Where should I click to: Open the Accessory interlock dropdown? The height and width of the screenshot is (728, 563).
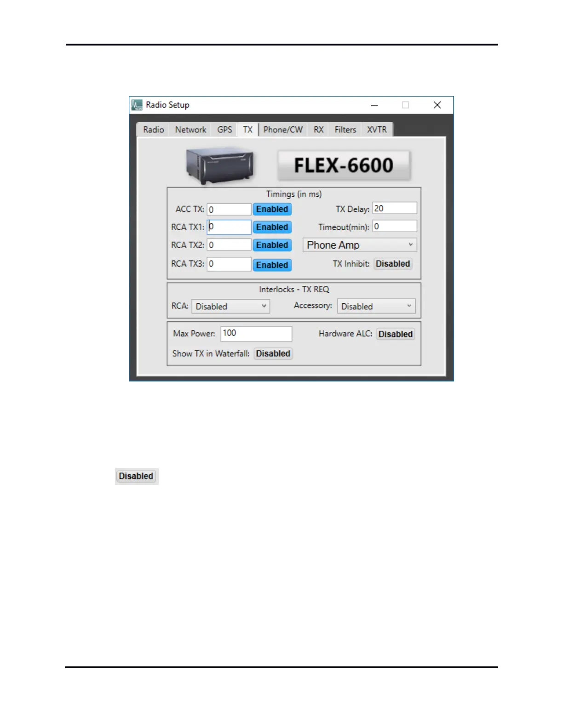pos(376,306)
